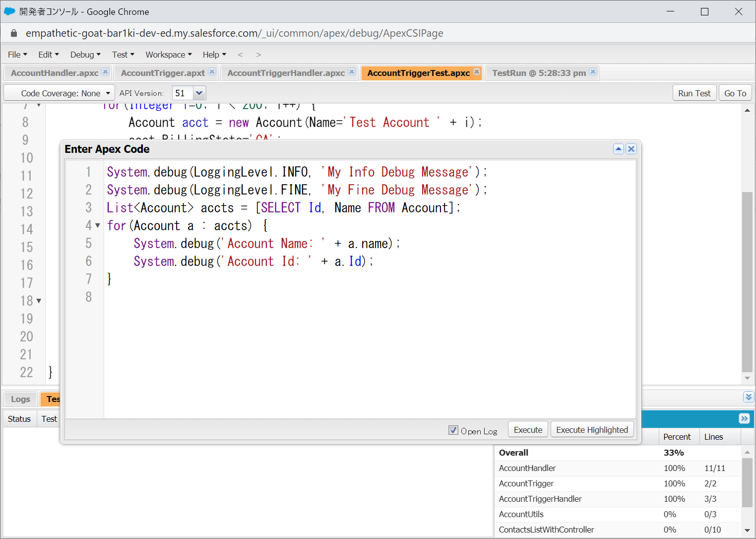Close the AccountTriggerTest.apxc tab
The width and height of the screenshot is (756, 539).
(x=477, y=71)
